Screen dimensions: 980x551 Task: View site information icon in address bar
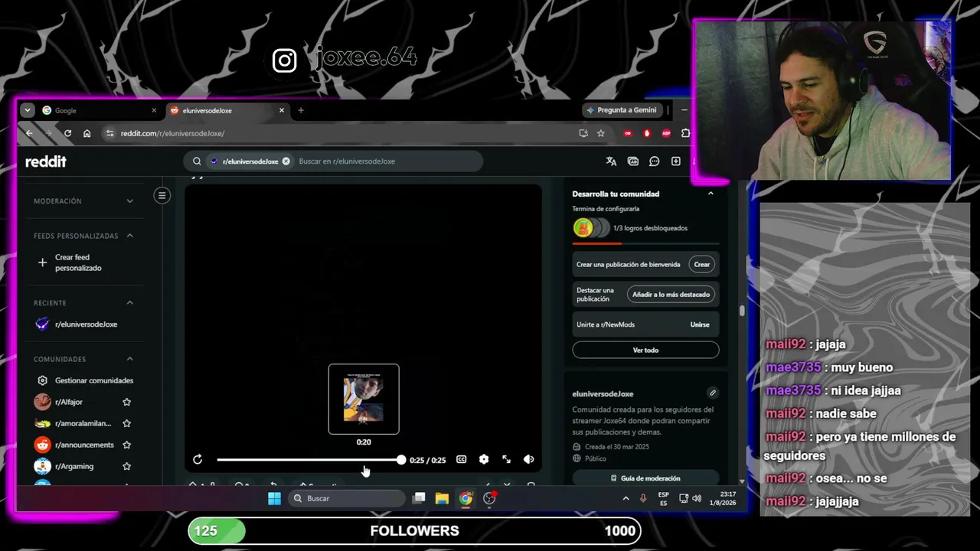pyautogui.click(x=109, y=133)
